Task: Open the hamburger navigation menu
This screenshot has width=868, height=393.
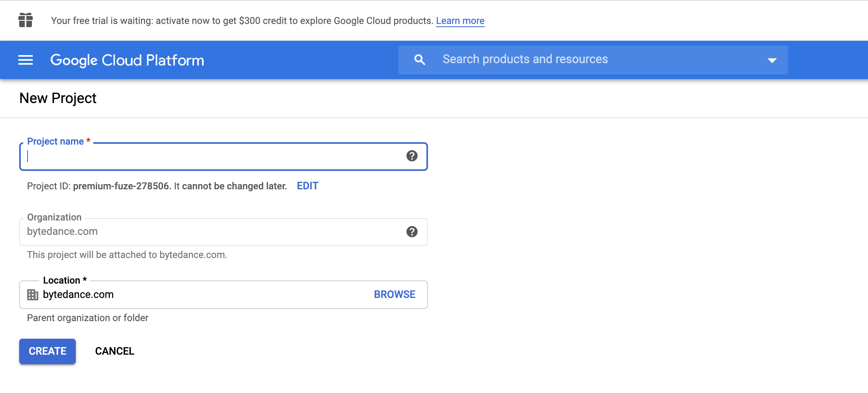Action: pyautogui.click(x=26, y=60)
